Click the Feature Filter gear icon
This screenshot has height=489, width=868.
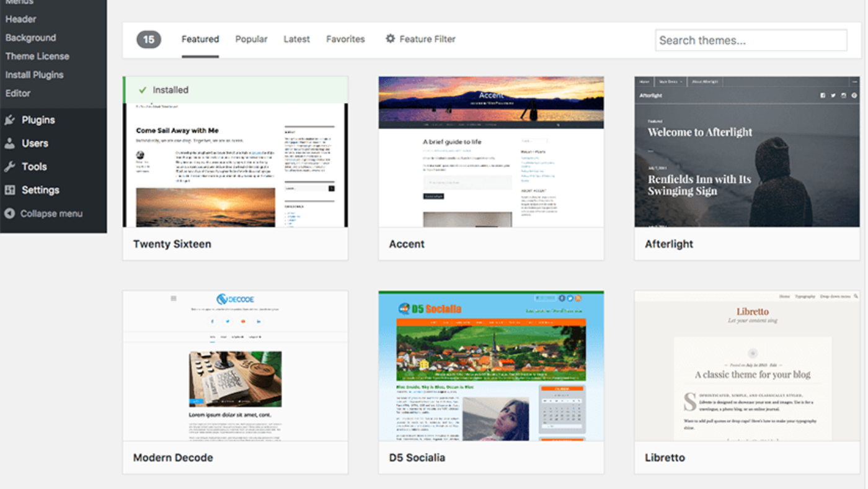coord(390,38)
